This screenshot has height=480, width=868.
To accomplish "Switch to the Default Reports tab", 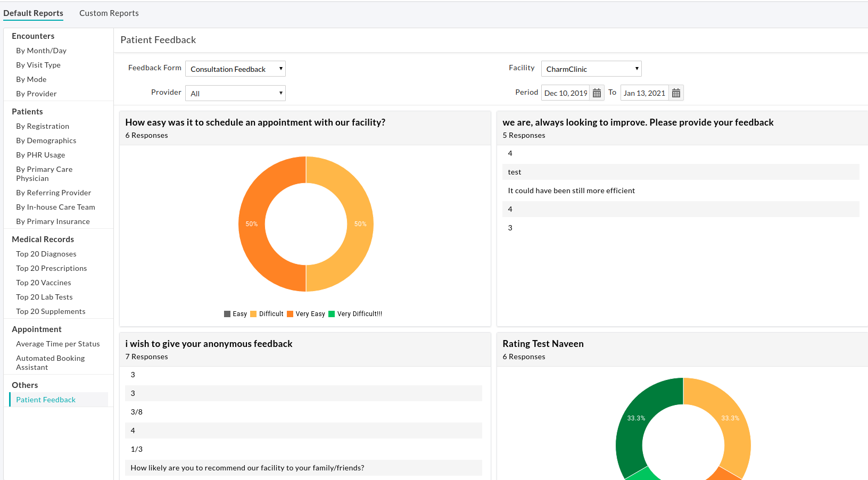I will pyautogui.click(x=33, y=13).
